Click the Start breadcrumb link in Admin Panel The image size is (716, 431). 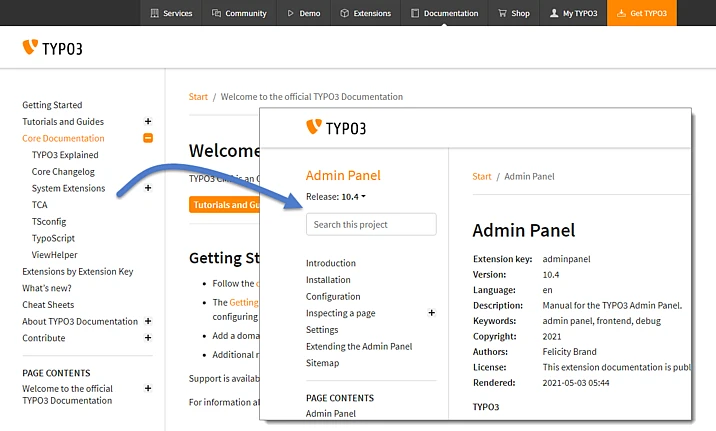tap(482, 176)
